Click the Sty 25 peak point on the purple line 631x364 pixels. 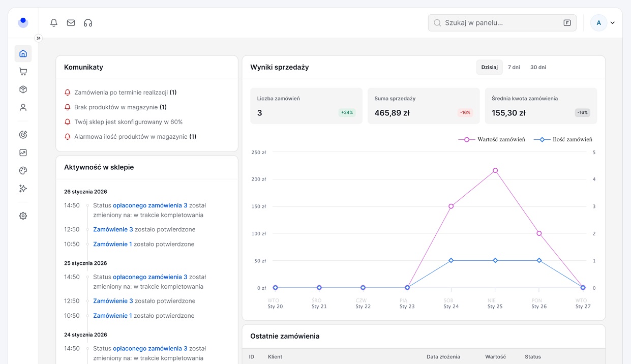(x=495, y=171)
